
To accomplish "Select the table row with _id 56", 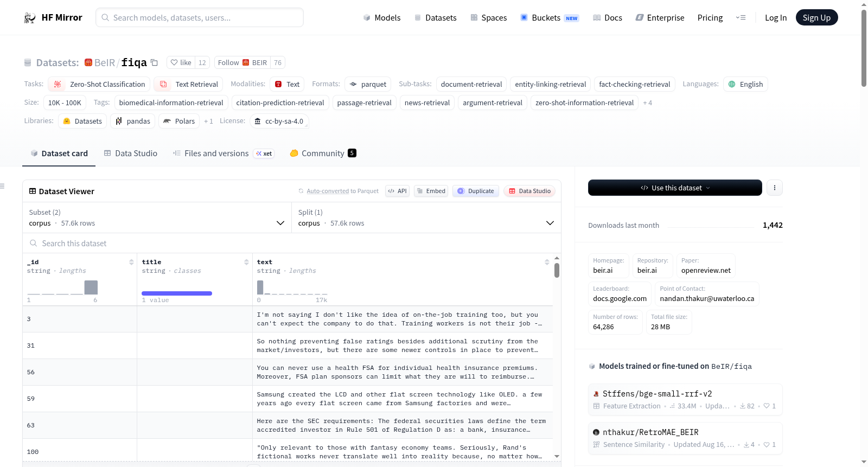I will [x=288, y=372].
